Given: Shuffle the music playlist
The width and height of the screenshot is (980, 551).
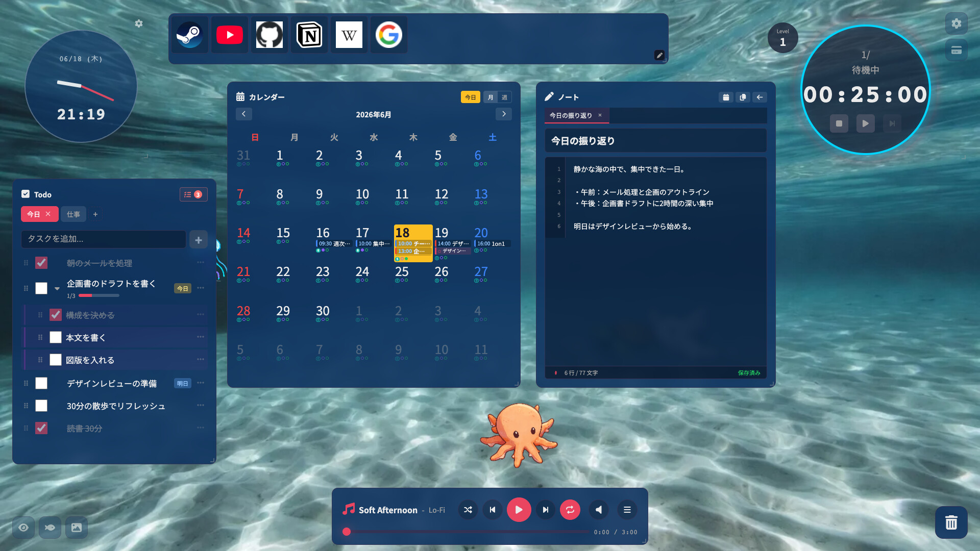Looking at the screenshot, I should 468,510.
